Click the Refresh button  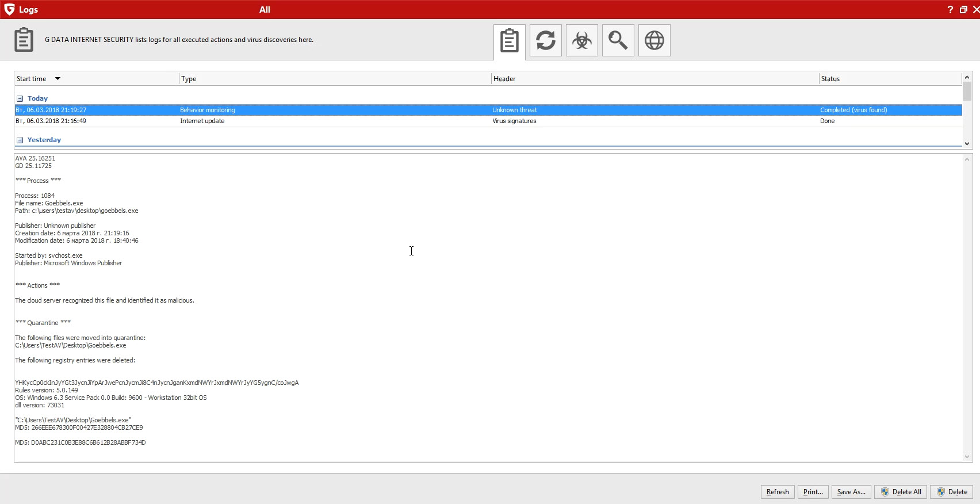778,492
